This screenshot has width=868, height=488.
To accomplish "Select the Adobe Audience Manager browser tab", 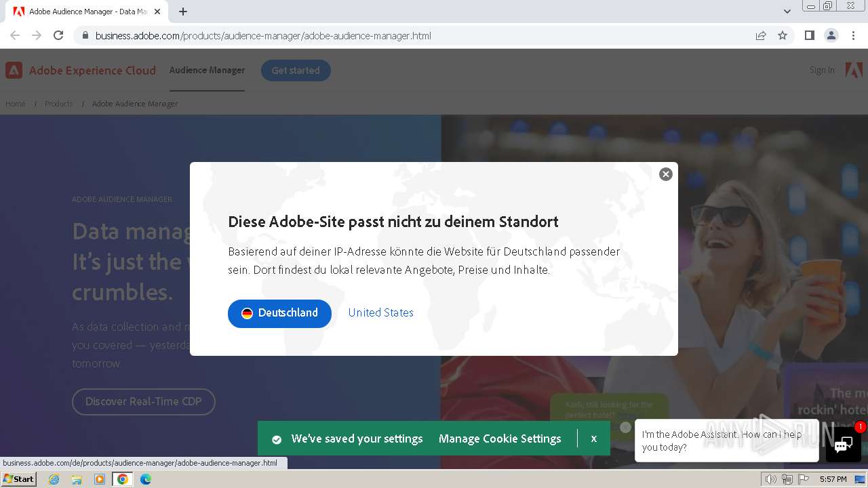I will [x=87, y=12].
